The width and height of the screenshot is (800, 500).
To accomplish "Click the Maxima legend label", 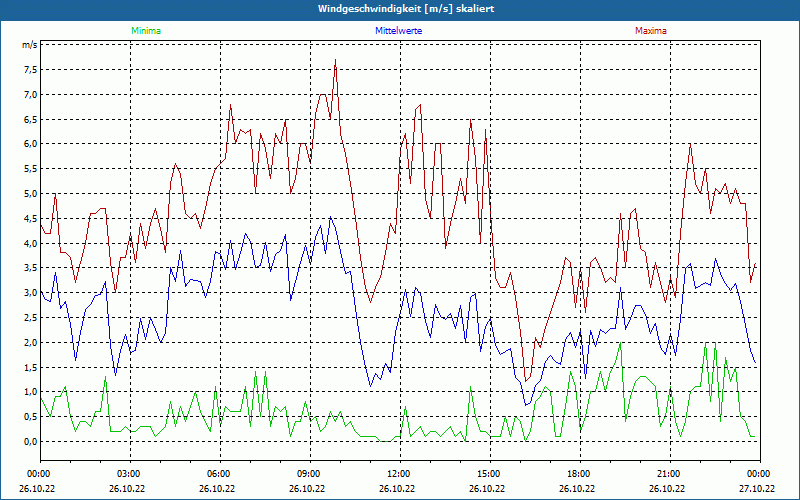I will pos(651,31).
